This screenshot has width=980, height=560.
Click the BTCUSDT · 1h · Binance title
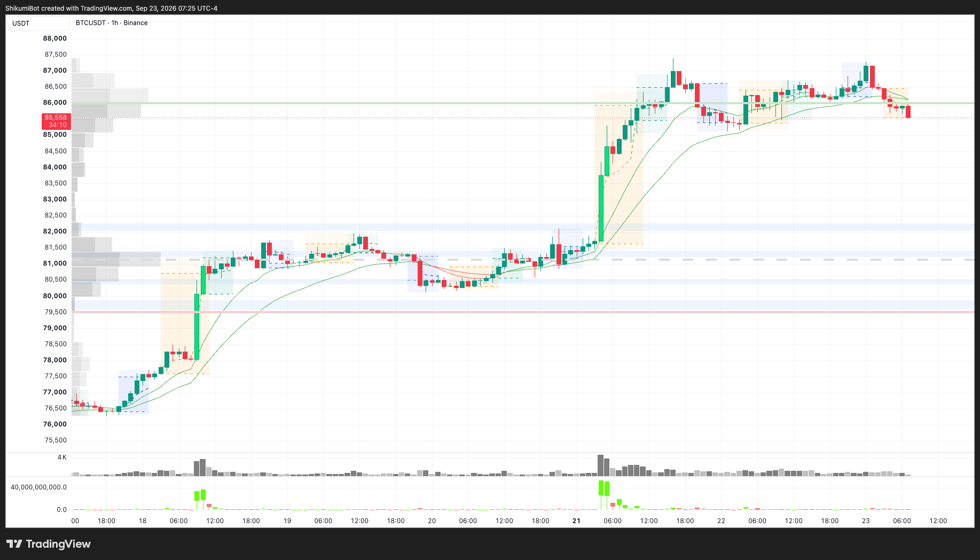112,23
